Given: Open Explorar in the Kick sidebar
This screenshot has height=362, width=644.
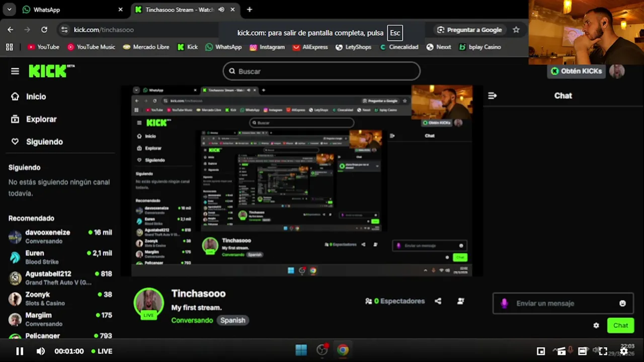Looking at the screenshot, I should coord(34,119).
